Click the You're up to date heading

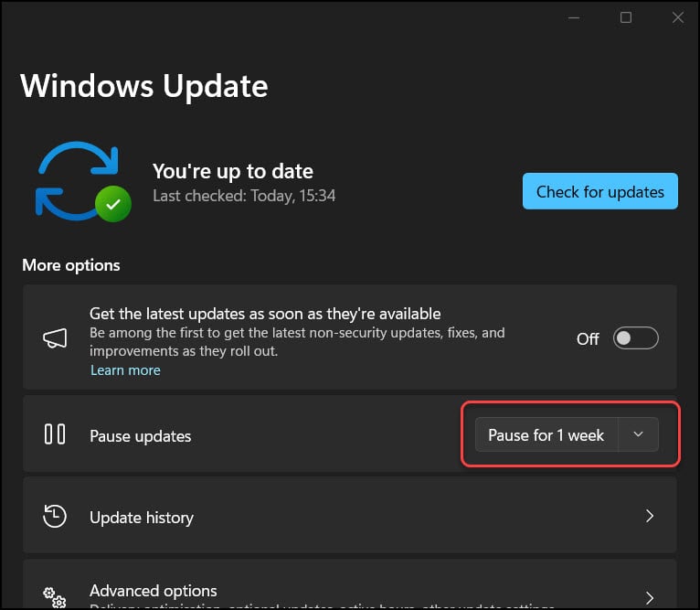pos(233,172)
